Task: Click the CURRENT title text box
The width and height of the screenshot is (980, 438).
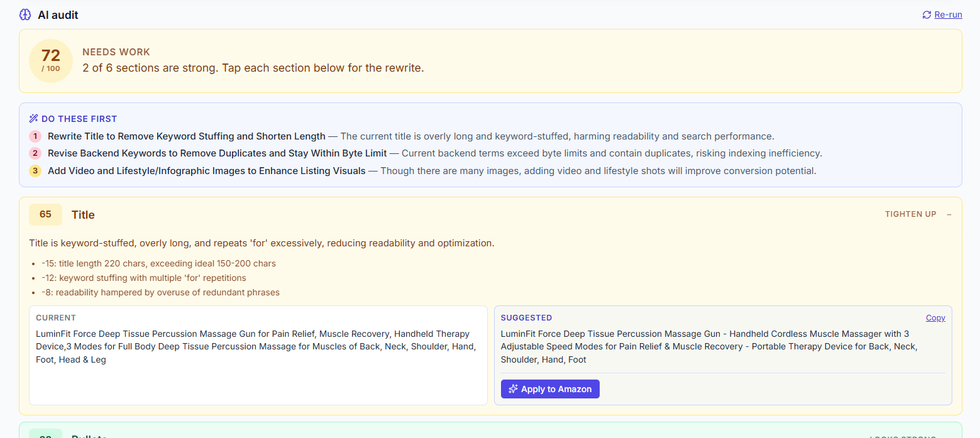Action: coord(258,355)
